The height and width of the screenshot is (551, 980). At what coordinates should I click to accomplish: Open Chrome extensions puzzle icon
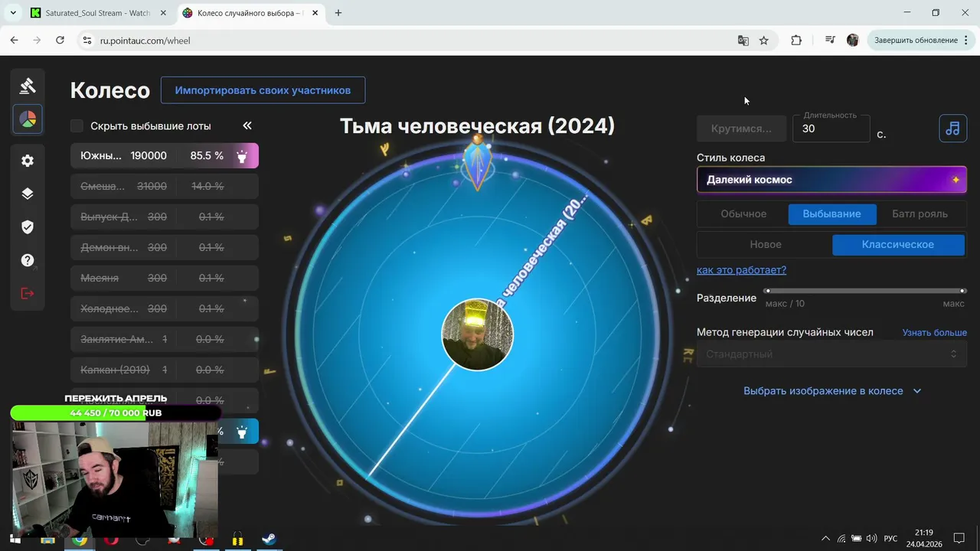click(796, 41)
